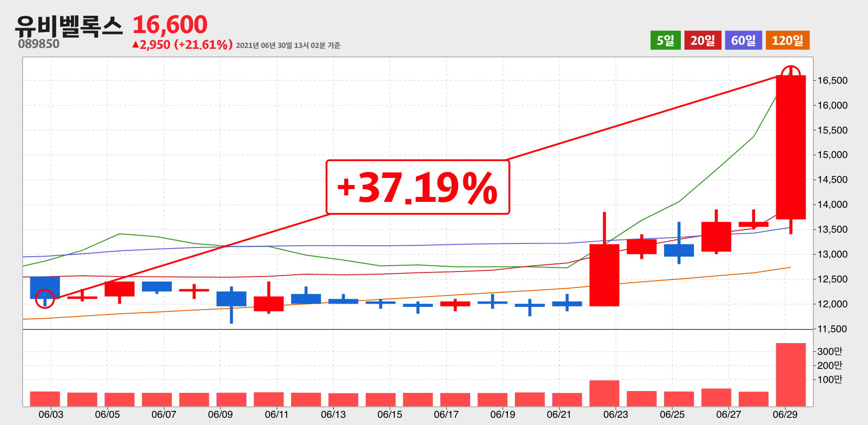Click the 06/29 date label
Screen dimensions: 868x425
click(785, 414)
